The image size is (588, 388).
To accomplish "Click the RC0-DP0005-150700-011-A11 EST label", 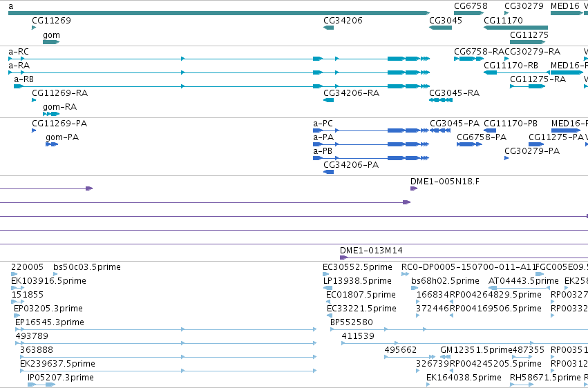I will coord(468,267).
